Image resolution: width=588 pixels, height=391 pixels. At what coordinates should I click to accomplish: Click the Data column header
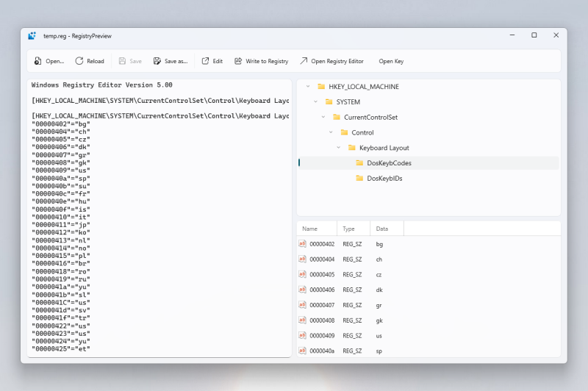383,229
